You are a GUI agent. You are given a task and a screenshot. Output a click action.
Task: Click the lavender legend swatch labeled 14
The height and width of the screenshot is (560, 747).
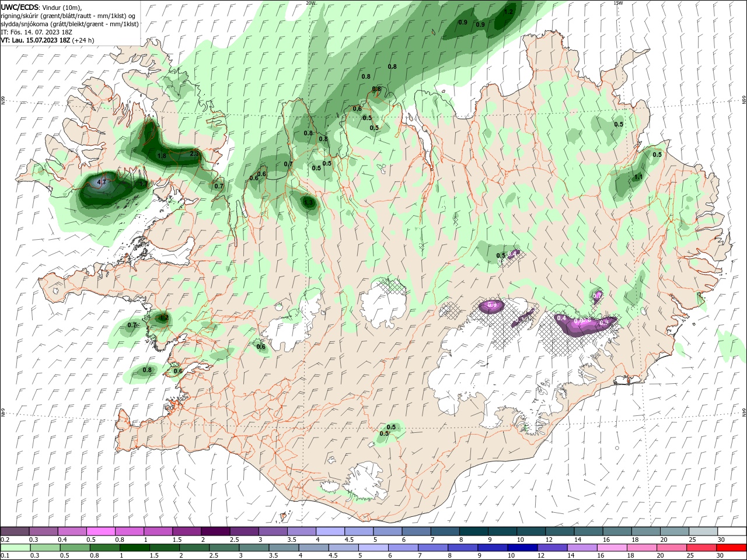tap(582, 548)
